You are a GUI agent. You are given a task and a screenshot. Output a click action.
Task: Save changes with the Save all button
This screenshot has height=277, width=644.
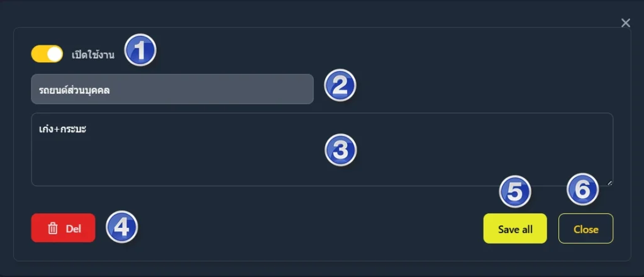515,229
